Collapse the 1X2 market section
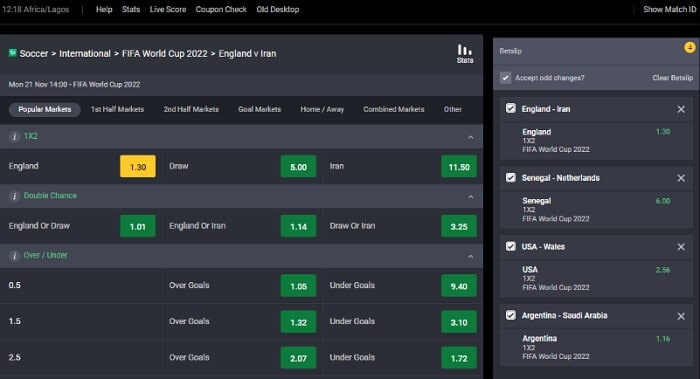This screenshot has width=700, height=379. [471, 137]
